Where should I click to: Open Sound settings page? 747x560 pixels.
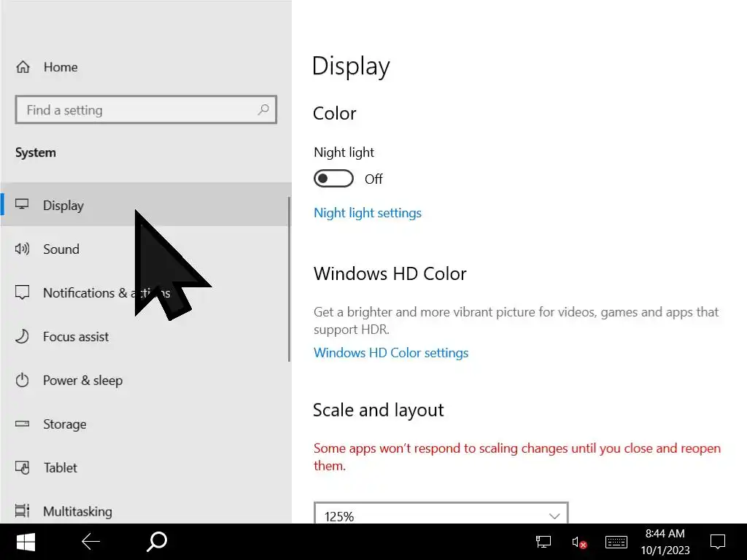[146, 249]
